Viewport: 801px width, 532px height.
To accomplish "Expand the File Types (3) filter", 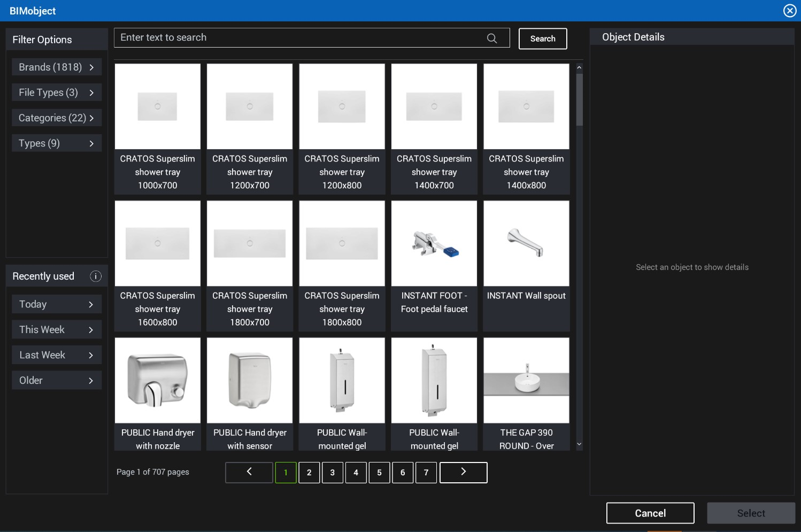I will [57, 92].
